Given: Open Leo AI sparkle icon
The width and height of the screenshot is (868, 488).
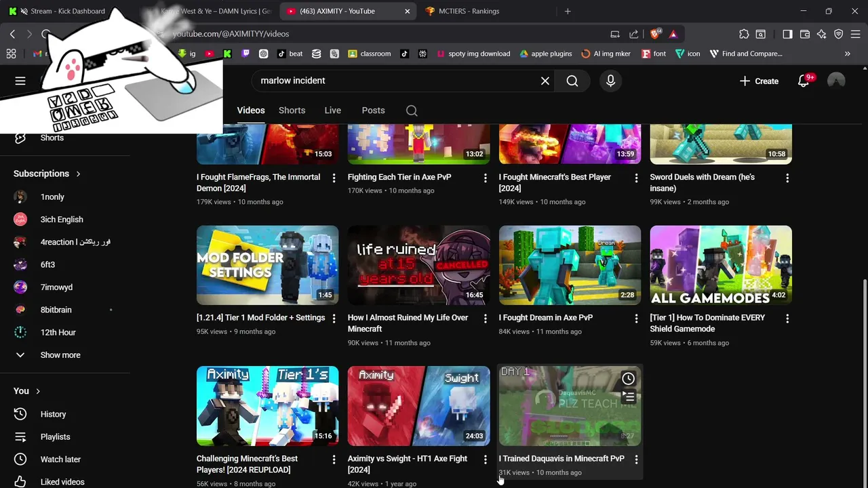Looking at the screenshot, I should coord(822,34).
